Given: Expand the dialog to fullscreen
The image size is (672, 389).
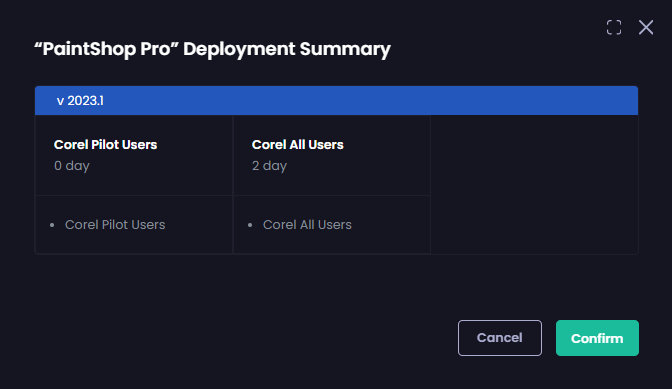Looking at the screenshot, I should point(614,27).
